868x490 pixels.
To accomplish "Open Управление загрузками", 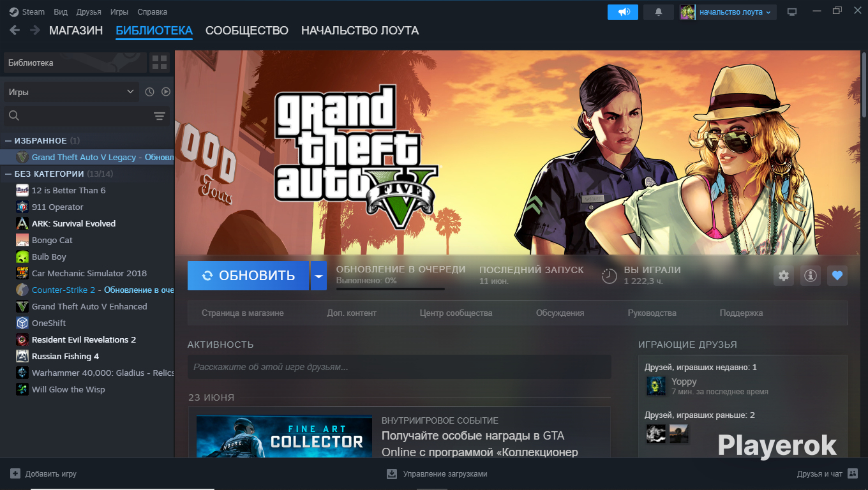I will [437, 474].
